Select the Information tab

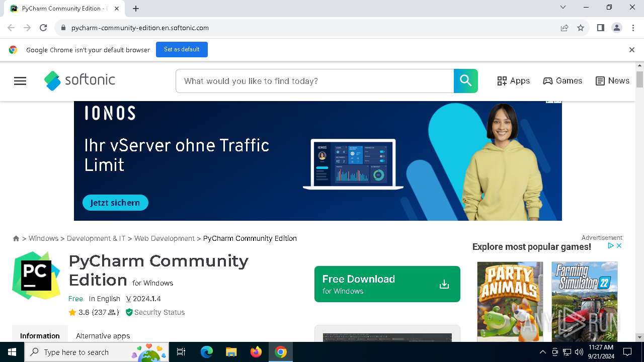pos(40,336)
